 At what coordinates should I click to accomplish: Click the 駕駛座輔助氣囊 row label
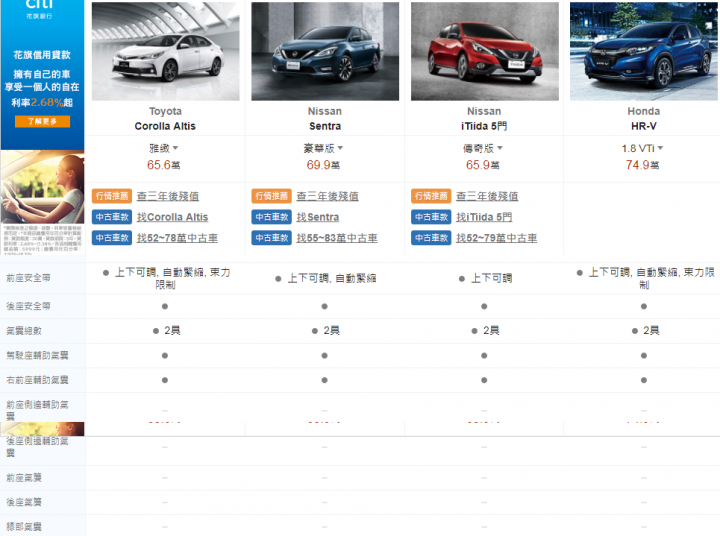tap(37, 355)
